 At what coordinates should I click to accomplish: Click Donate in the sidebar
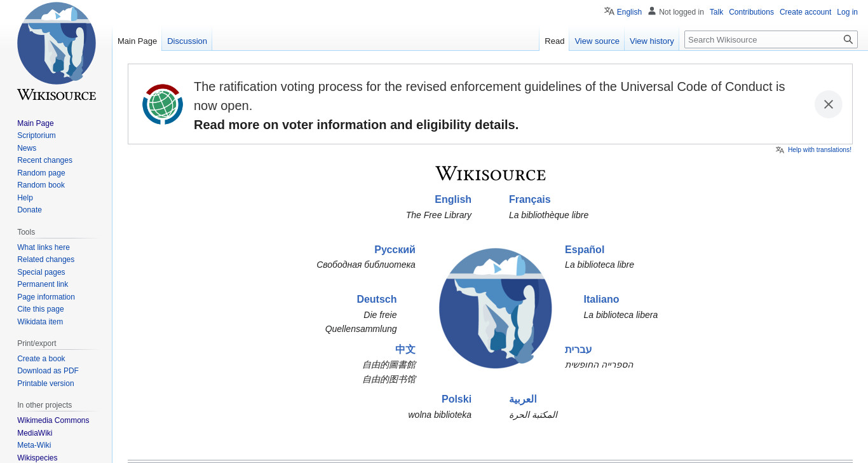[29, 210]
